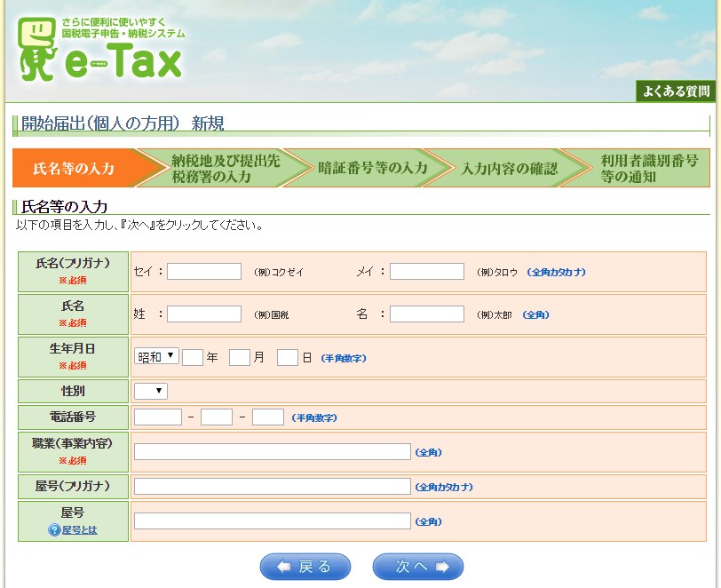Open the 屋号とは help link
Image resolution: width=721 pixels, height=588 pixels.
(79, 530)
